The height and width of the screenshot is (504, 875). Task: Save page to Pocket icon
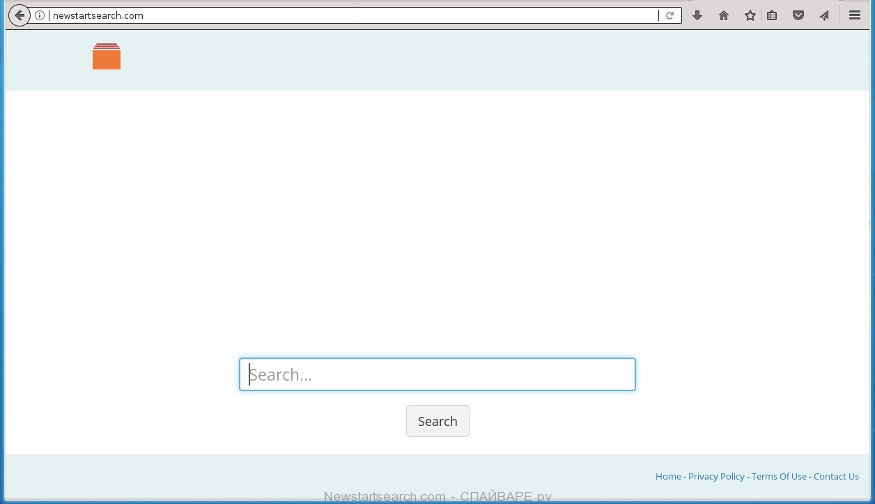pos(798,16)
